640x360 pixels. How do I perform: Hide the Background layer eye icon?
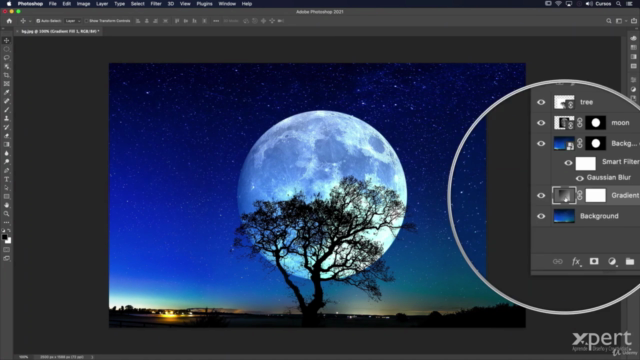coord(541,216)
